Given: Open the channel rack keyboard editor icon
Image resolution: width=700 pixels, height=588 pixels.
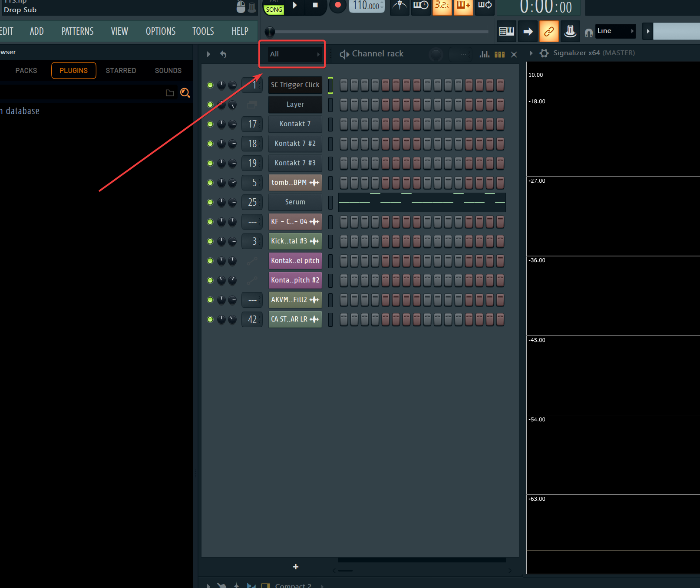Looking at the screenshot, I should (499, 54).
